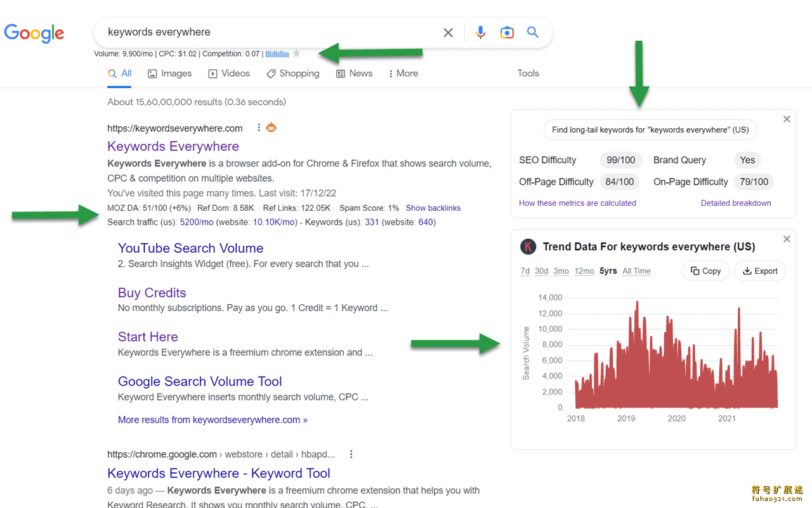Open the Tools filter menu
This screenshot has height=508, width=812.
(x=528, y=74)
